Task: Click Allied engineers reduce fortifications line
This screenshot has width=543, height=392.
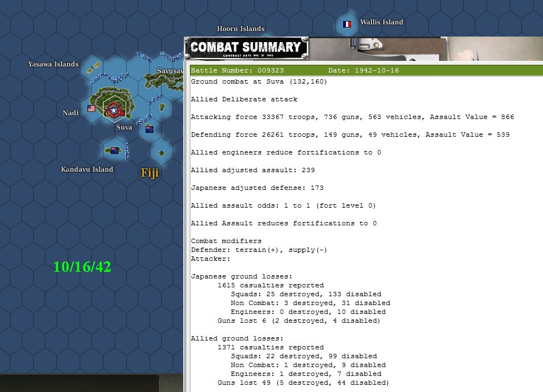Action: point(286,152)
